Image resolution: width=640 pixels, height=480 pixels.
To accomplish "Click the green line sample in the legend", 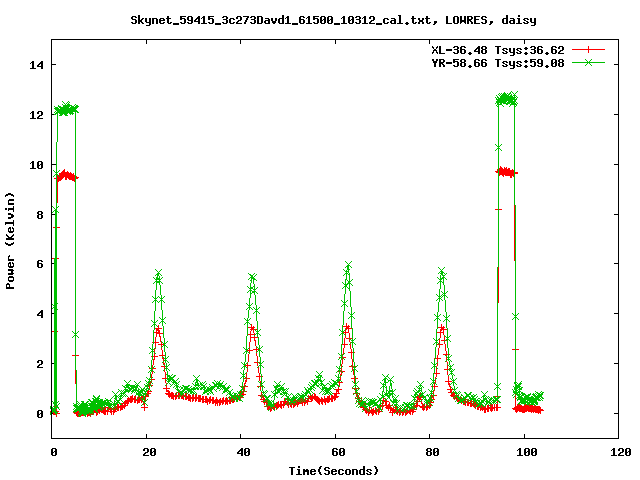I will pyautogui.click(x=588, y=62).
